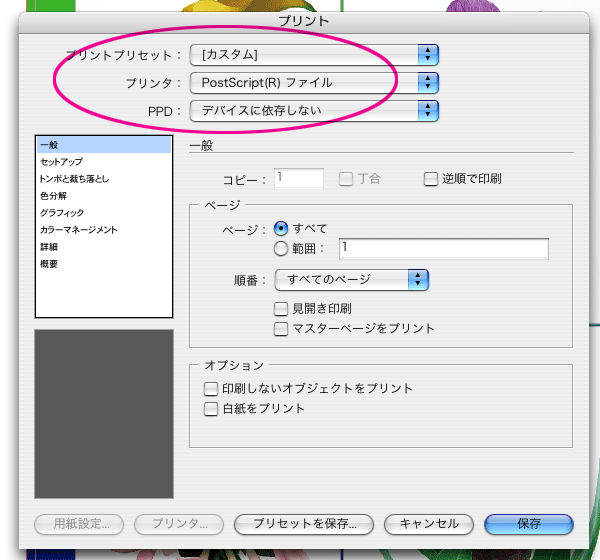This screenshot has height=560, width=600.
Task: Enable the 白紙をプリント checkbox
Action: [x=211, y=409]
